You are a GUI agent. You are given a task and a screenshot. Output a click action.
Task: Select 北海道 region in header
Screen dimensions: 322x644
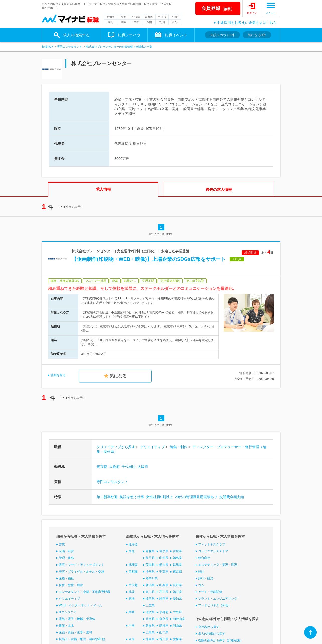click(x=111, y=17)
